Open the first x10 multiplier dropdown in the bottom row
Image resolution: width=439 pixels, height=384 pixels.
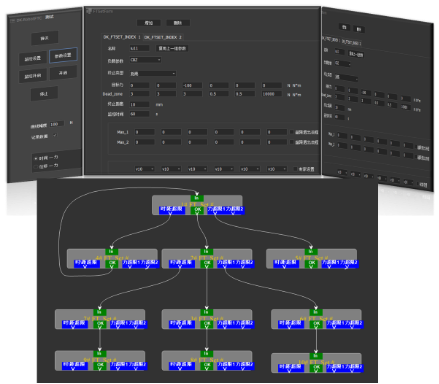pyautogui.click(x=144, y=169)
